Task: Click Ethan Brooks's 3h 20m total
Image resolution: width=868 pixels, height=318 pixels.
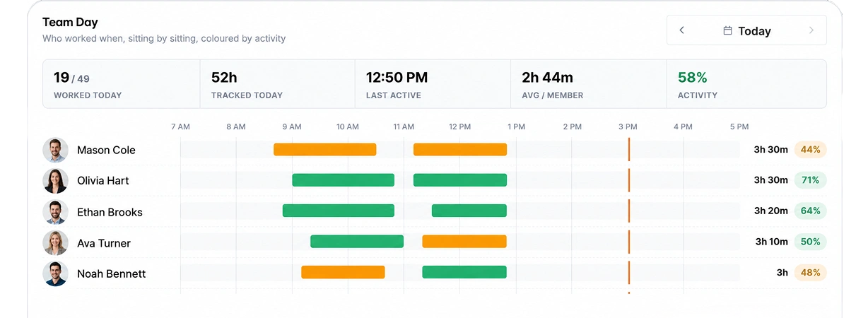Action: [770, 211]
